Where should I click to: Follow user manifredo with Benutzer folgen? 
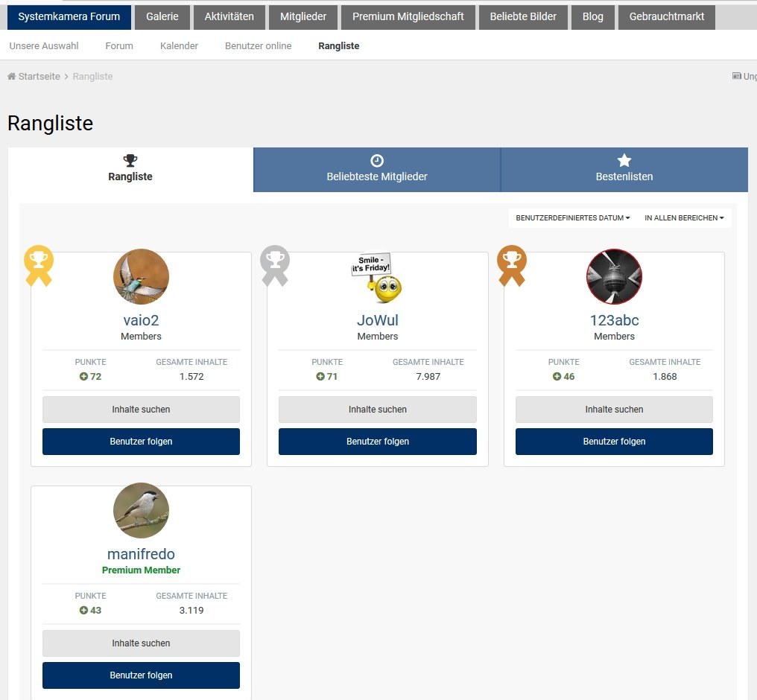(141, 675)
